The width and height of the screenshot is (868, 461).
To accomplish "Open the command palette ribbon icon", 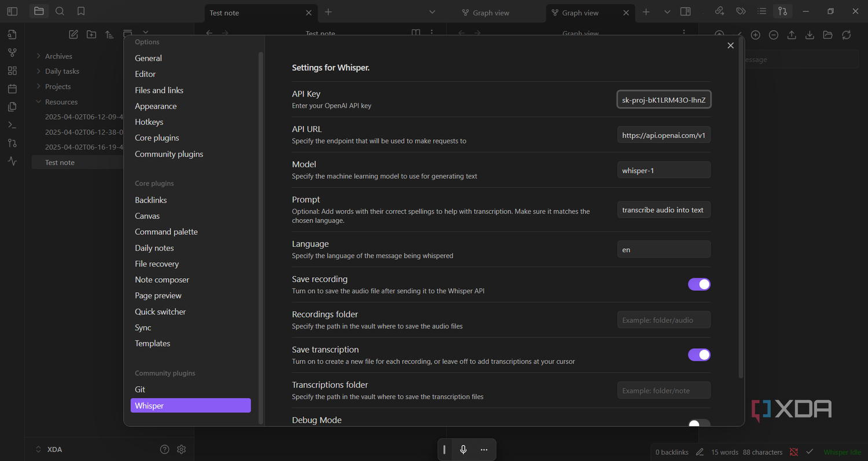I will coord(12,125).
